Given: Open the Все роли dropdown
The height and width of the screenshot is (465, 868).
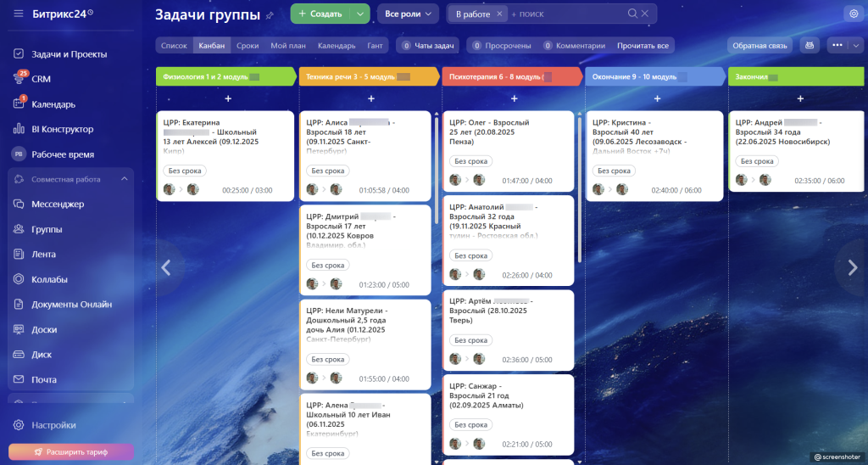Looking at the screenshot, I should [x=408, y=14].
